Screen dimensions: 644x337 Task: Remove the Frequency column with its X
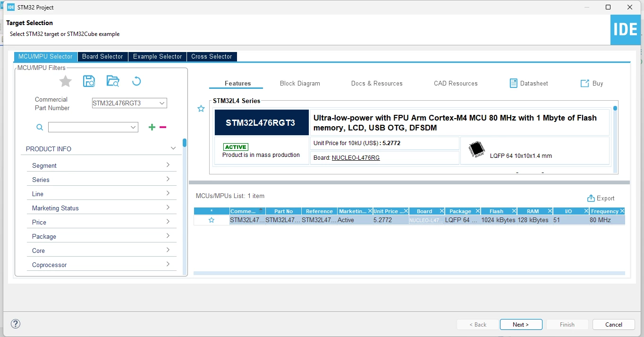pos(622,211)
